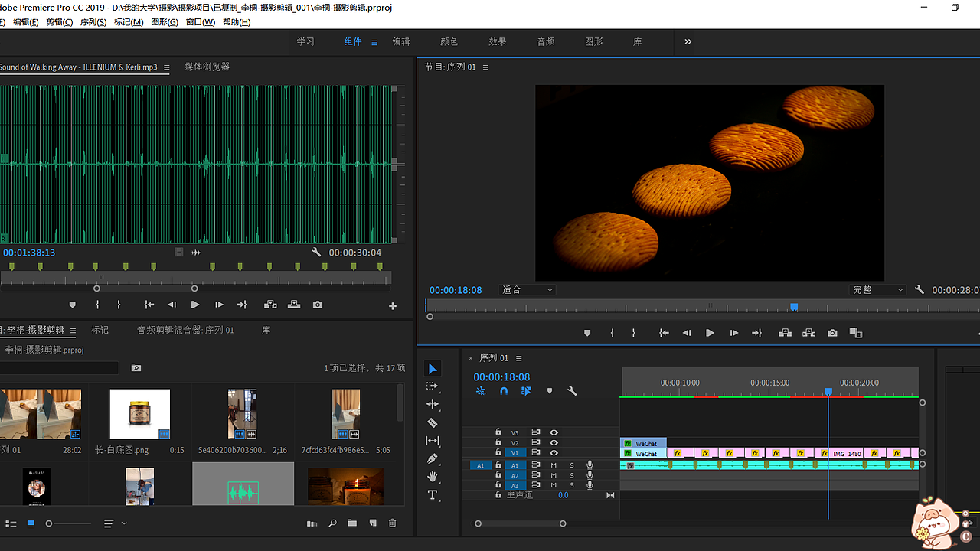
Task: Click Automate to Sequence icon
Action: click(312, 523)
